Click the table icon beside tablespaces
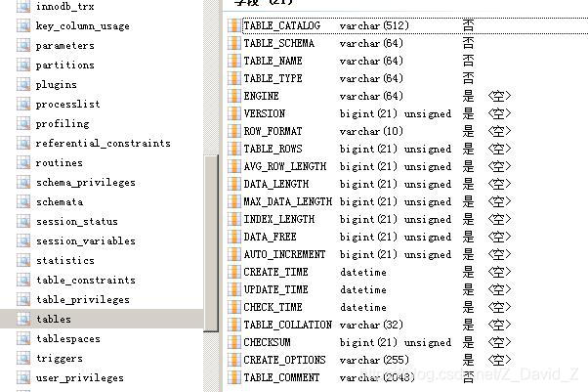The height and width of the screenshot is (392, 588). (23, 338)
